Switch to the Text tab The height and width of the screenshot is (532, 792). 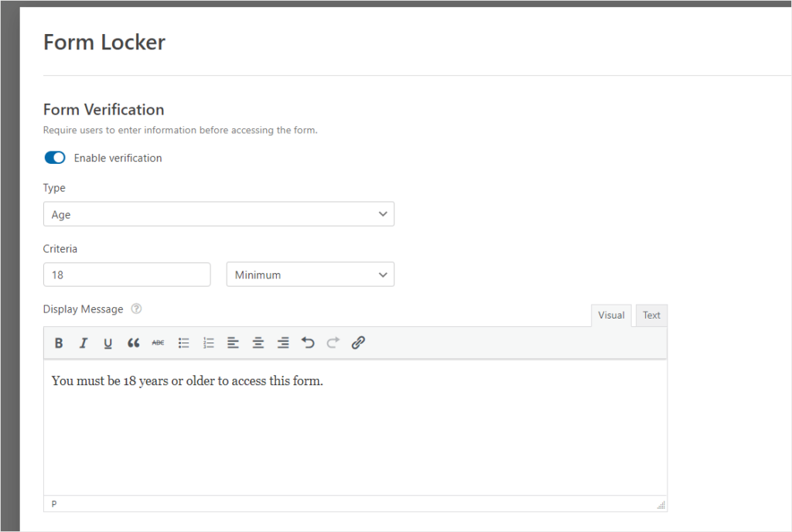651,315
